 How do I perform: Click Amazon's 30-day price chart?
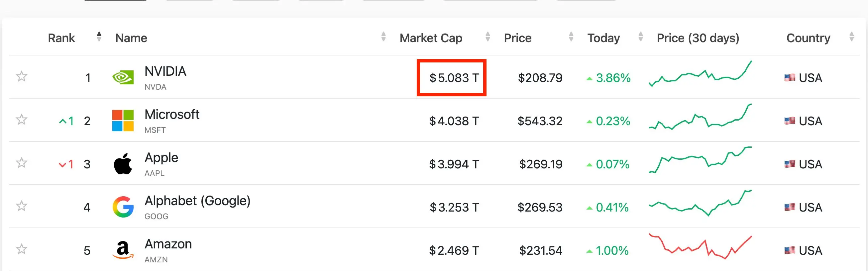pos(700,247)
